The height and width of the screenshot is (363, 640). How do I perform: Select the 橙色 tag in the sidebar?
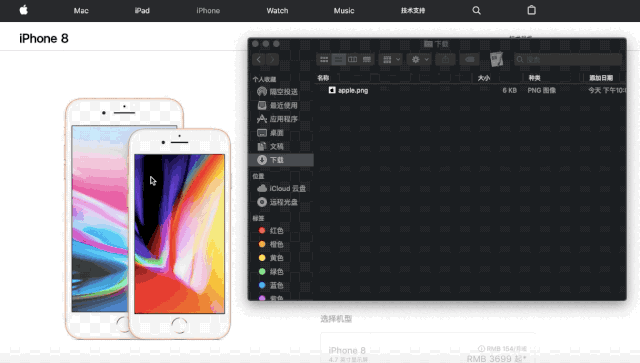pyautogui.click(x=281, y=244)
